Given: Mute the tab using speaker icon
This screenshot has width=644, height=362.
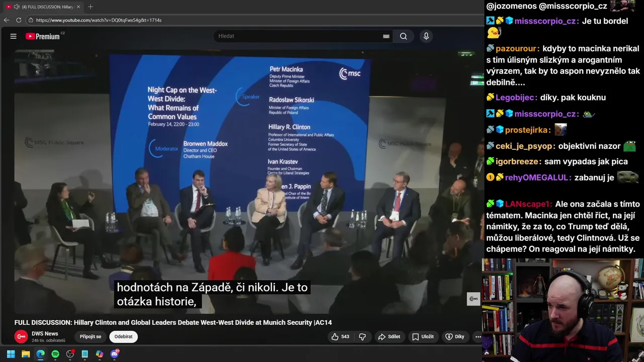Looking at the screenshot, I should (17, 7).
